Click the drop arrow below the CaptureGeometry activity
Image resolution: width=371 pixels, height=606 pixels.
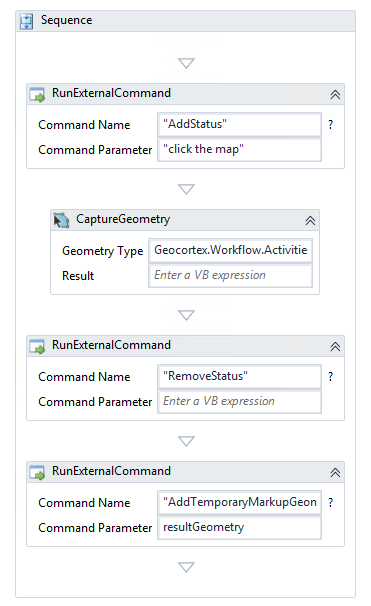click(x=186, y=315)
